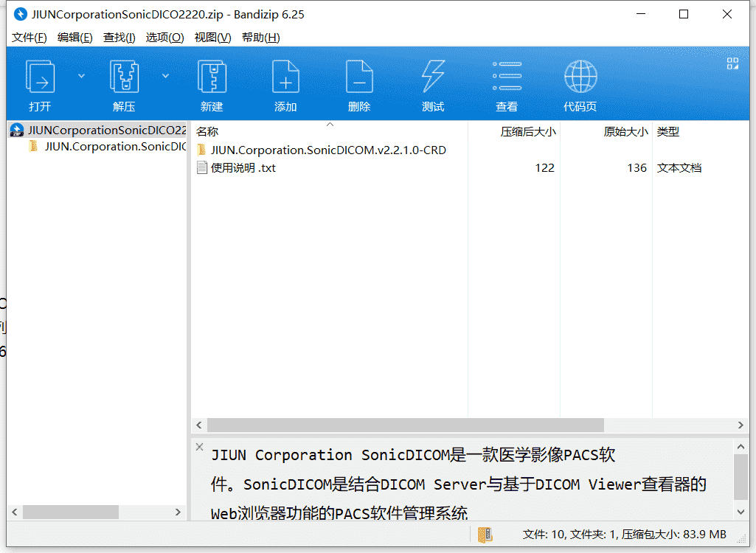
Task: Click the original size value 136
Action: 637,168
